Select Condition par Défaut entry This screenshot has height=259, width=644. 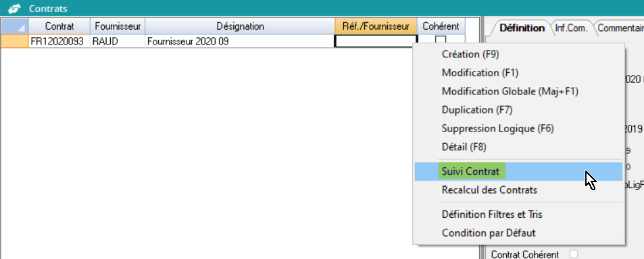point(489,233)
